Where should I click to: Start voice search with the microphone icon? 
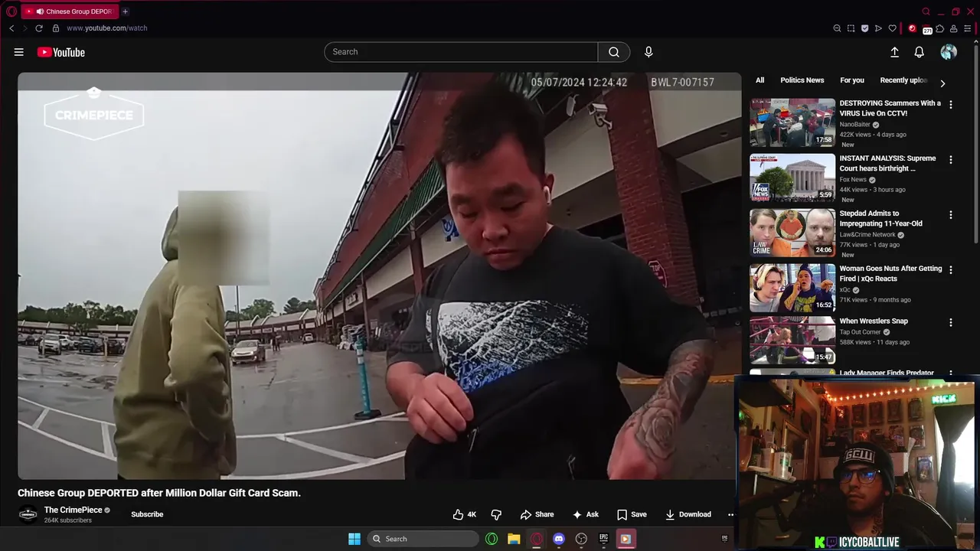[648, 52]
